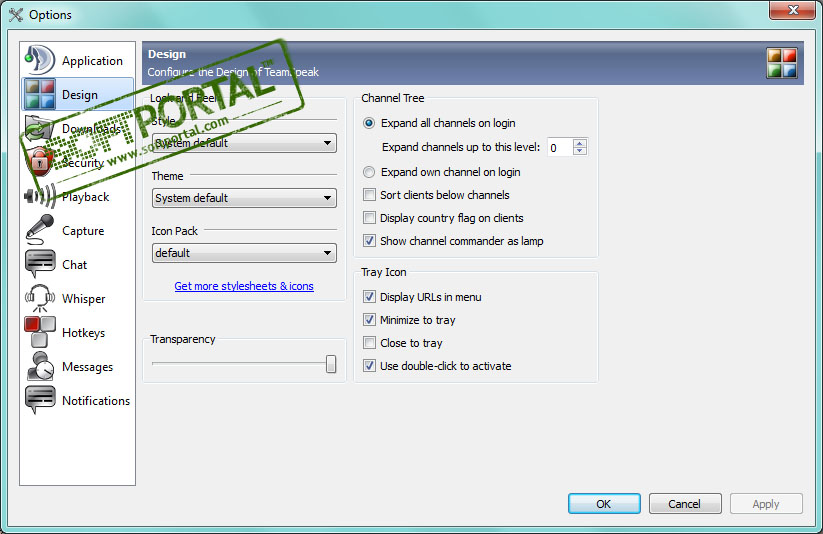Open Get more stylesheets & icons link
Image resolution: width=823 pixels, height=534 pixels.
[244, 286]
